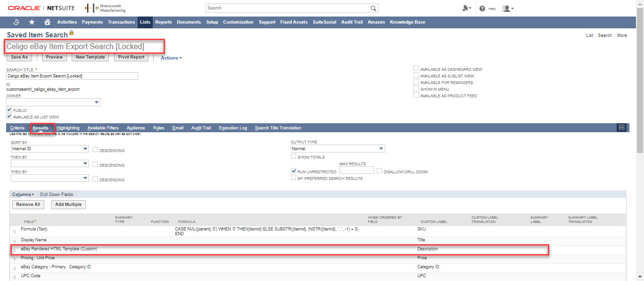The image size is (644, 281).
Task: Toggle Available as List View checkbox
Action: tap(9, 116)
